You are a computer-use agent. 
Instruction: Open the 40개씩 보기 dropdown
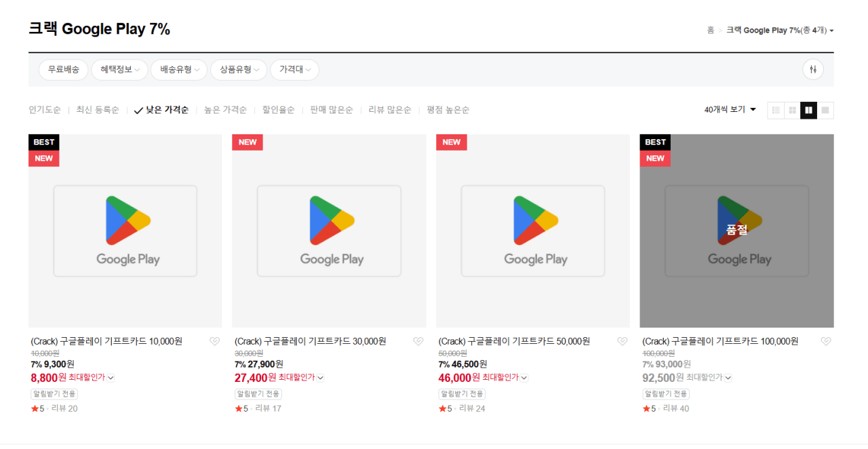click(730, 110)
